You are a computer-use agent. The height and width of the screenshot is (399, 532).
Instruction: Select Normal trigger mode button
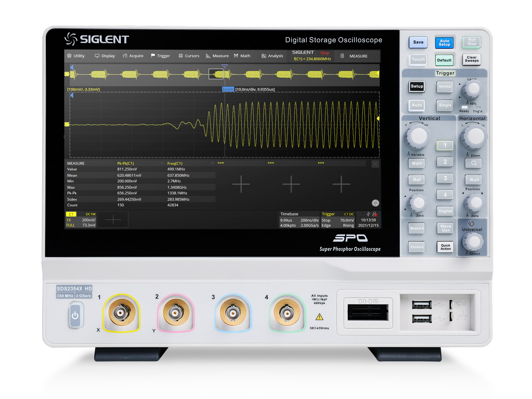point(445,87)
